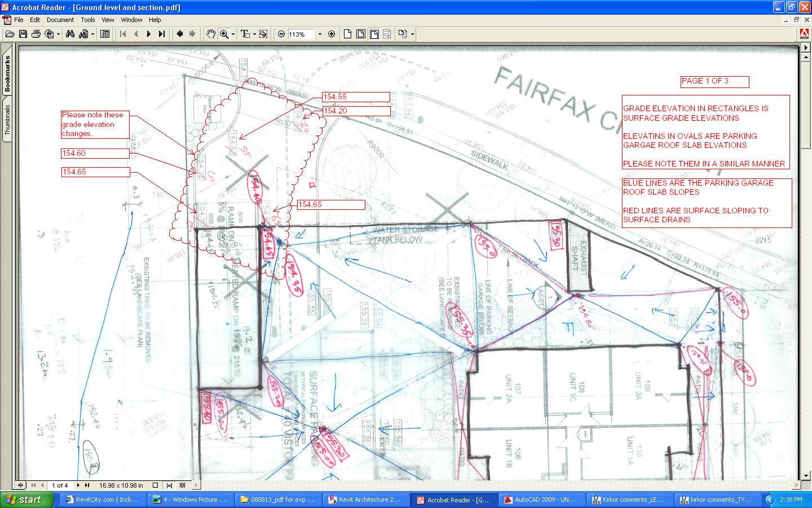Open the Document menu

point(60,20)
